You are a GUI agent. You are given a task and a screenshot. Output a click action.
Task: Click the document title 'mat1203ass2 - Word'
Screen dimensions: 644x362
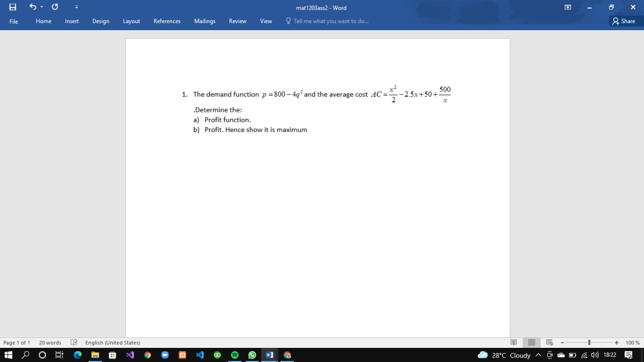point(321,8)
